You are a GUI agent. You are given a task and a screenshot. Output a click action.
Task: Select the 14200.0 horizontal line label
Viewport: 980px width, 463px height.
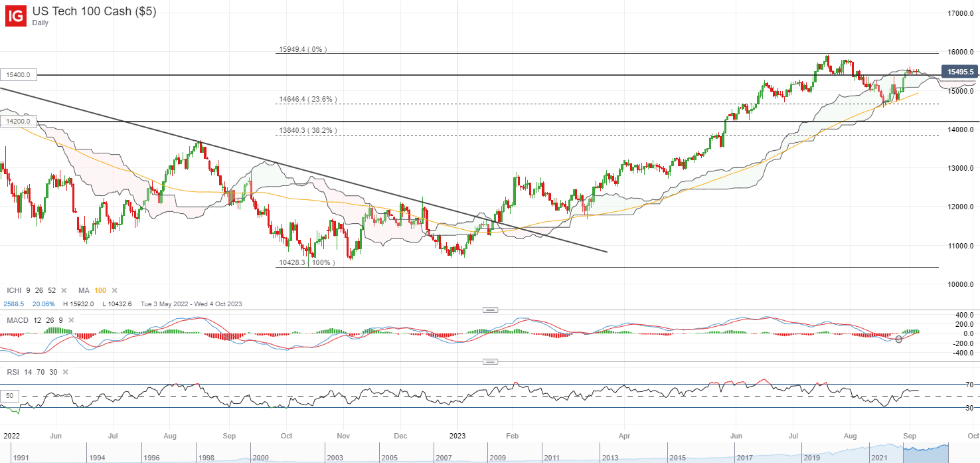tap(19, 122)
